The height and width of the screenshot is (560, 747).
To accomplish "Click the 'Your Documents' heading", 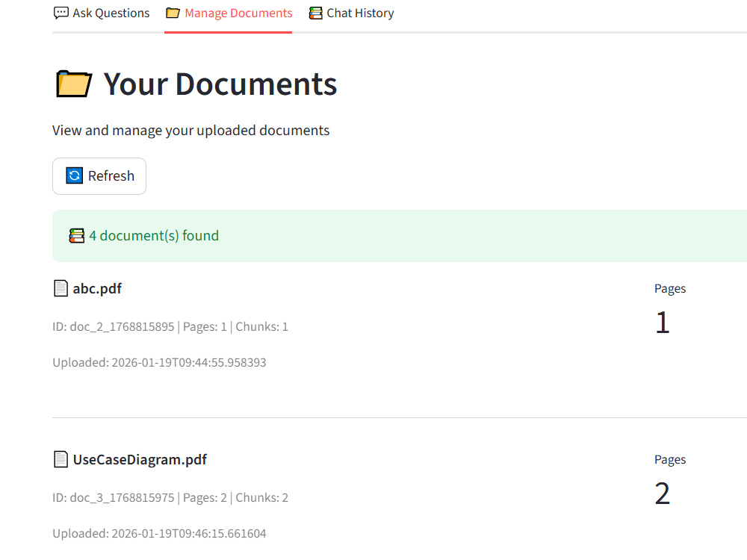I will [220, 84].
